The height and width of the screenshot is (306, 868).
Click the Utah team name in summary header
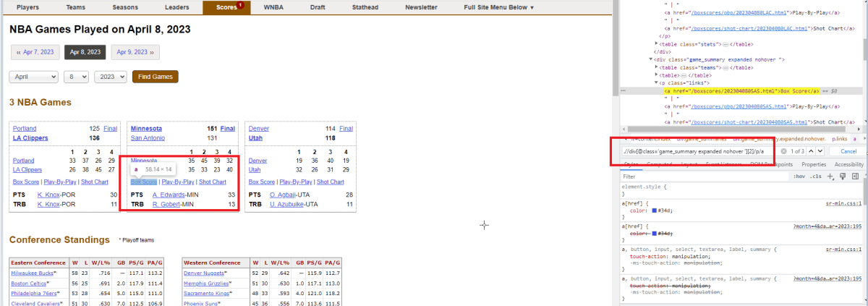[x=255, y=137]
